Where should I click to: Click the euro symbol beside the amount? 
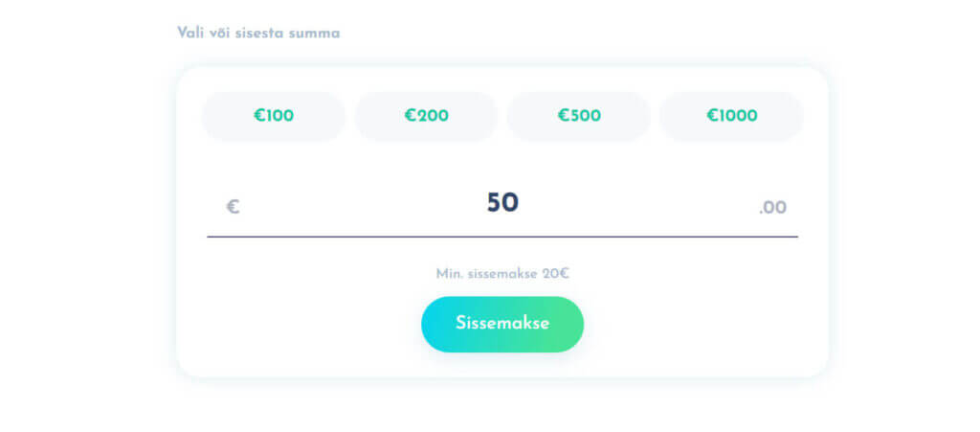coord(233,207)
